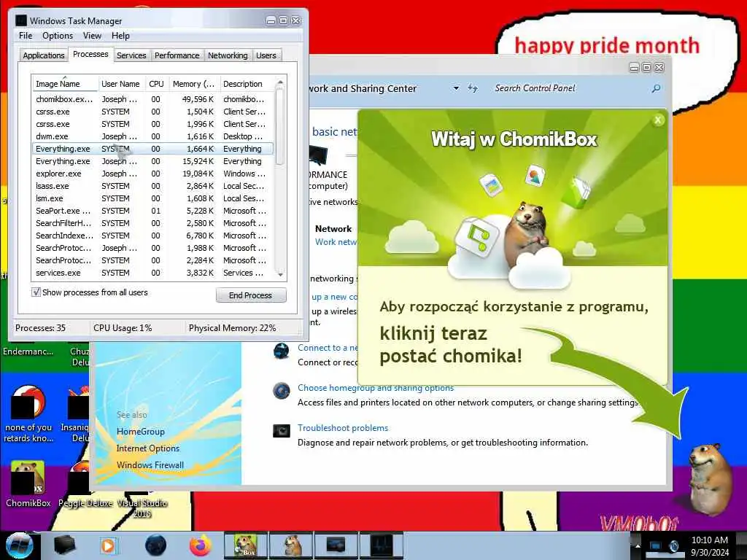Select the lsass.exe process row
The width and height of the screenshot is (747, 560).
tap(152, 186)
